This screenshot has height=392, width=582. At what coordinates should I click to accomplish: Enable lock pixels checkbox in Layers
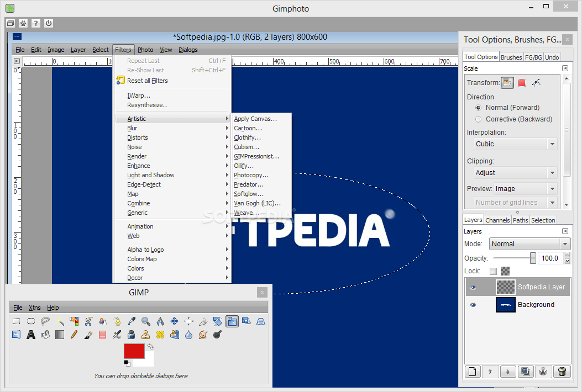click(493, 271)
